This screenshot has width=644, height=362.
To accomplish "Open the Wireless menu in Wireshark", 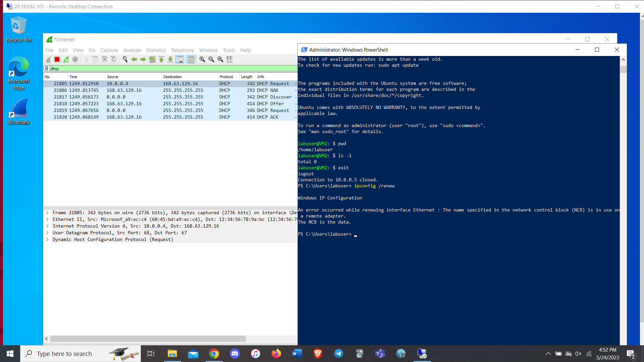I will [x=208, y=50].
